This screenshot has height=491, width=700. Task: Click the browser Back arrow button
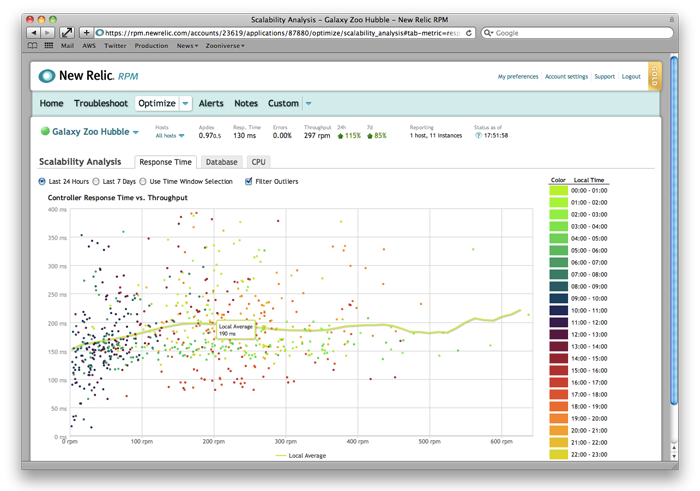click(33, 33)
